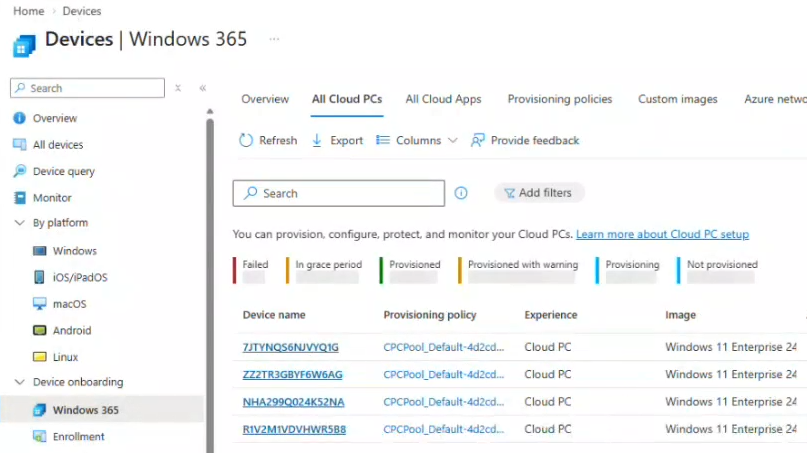Click the Devices Windows 365 header icon

[24, 46]
